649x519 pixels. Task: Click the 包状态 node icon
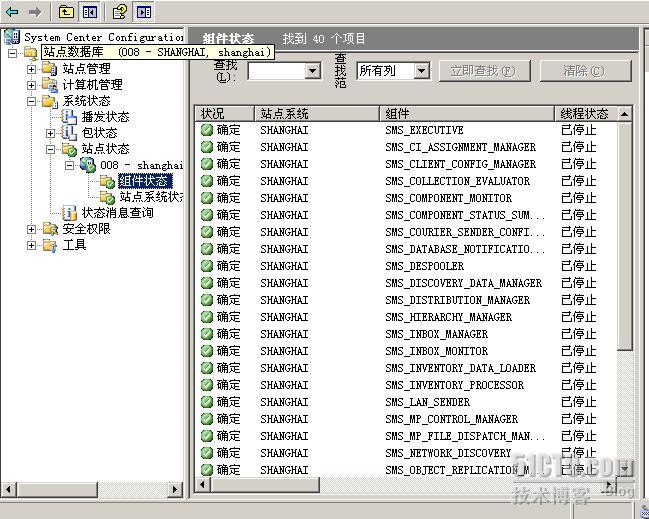(69, 133)
